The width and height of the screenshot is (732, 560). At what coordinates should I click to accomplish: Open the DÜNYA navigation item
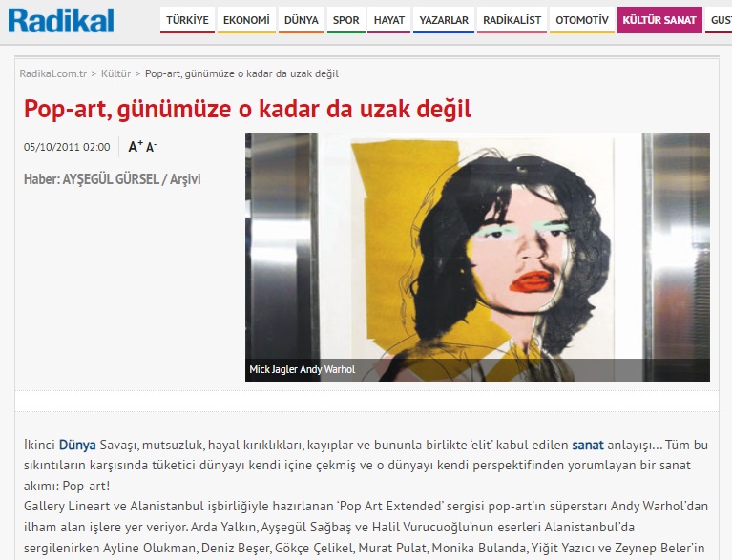point(302,20)
